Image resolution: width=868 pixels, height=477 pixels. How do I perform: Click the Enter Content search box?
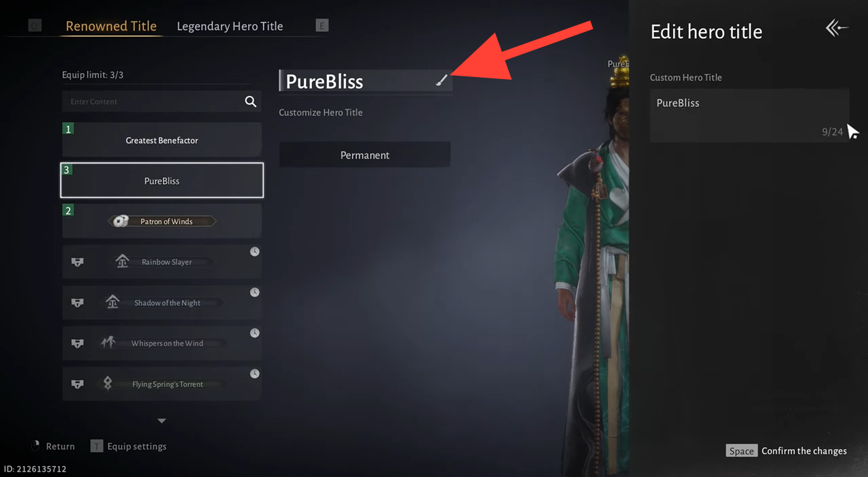(x=152, y=102)
